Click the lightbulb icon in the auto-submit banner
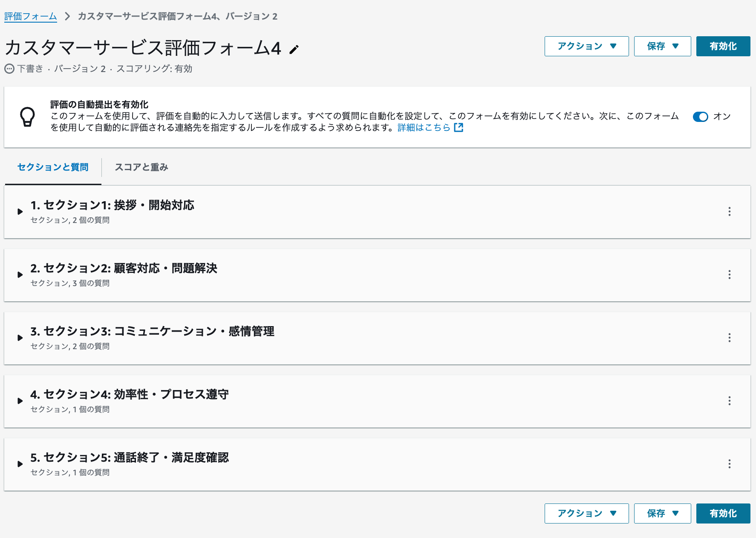This screenshot has width=756, height=538. pos(27,117)
